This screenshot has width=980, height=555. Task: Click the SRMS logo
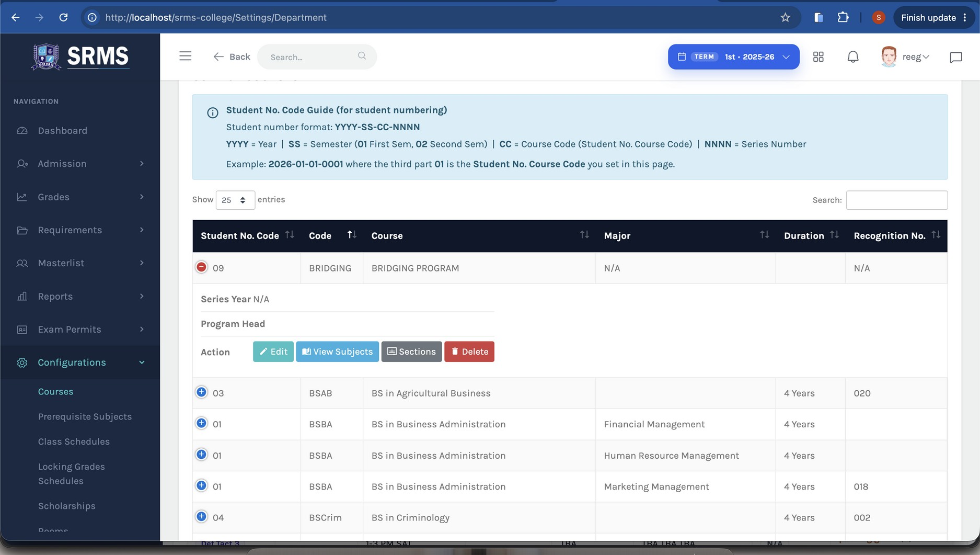tap(80, 56)
